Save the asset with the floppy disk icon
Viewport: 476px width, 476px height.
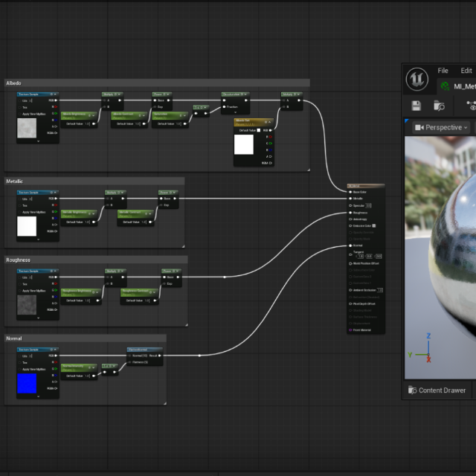[416, 106]
